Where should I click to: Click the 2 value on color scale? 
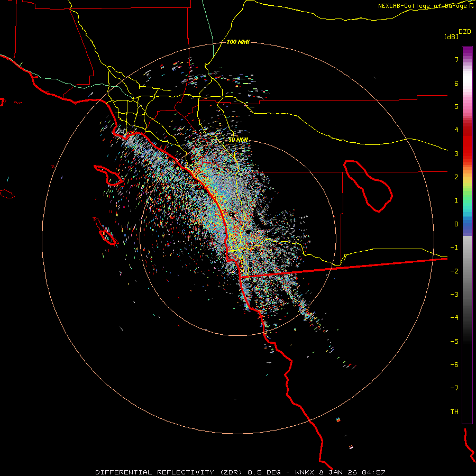click(456, 177)
